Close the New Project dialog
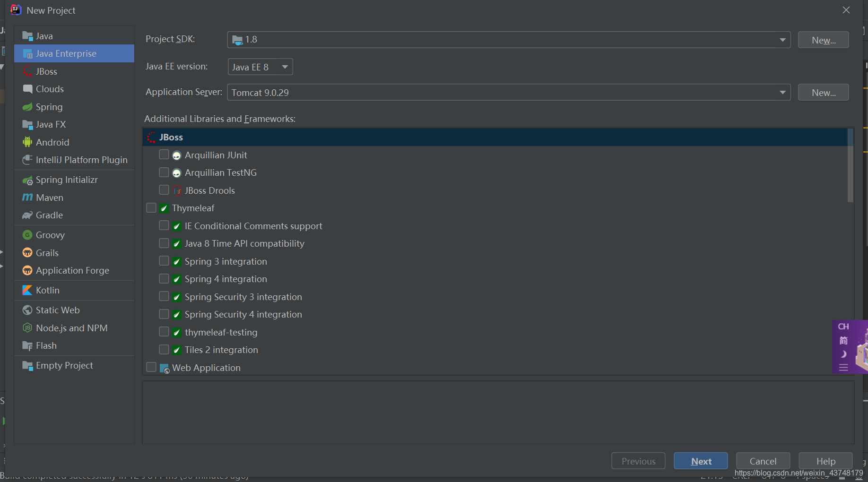 point(846,10)
